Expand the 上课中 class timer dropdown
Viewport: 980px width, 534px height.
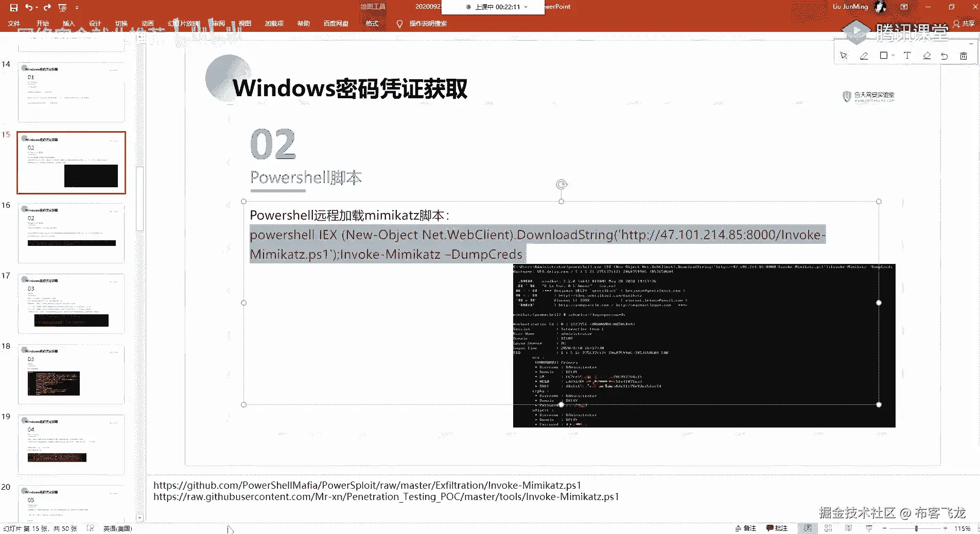click(x=526, y=7)
